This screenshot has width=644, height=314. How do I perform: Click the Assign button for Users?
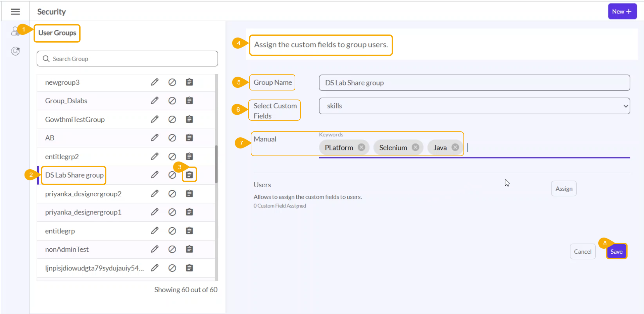coord(563,189)
